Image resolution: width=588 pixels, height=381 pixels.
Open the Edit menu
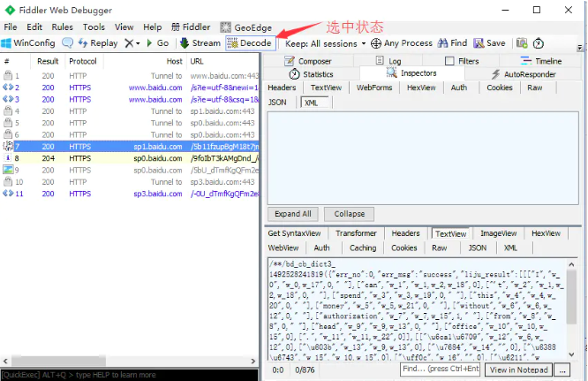(x=34, y=27)
